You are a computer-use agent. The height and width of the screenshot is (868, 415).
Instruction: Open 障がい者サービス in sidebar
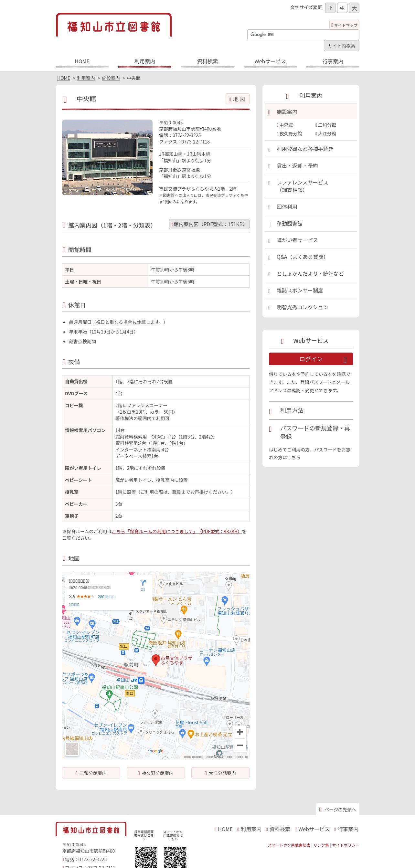[x=311, y=240]
